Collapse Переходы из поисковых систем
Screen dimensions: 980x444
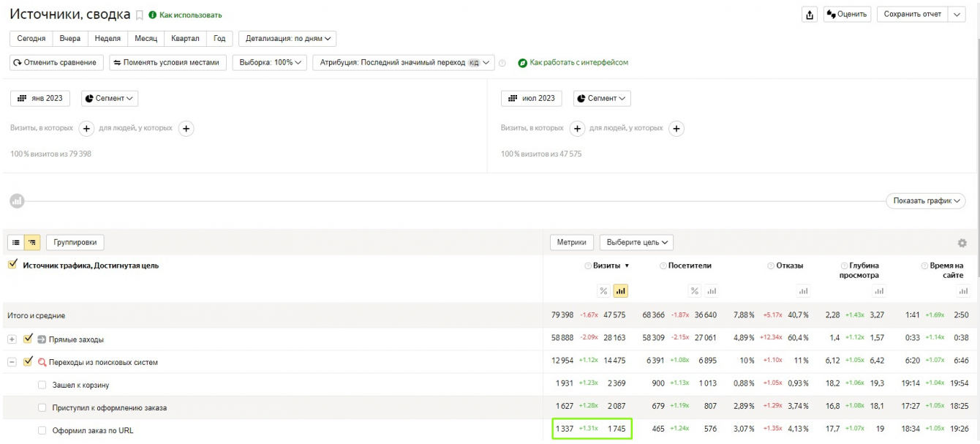pos(12,362)
